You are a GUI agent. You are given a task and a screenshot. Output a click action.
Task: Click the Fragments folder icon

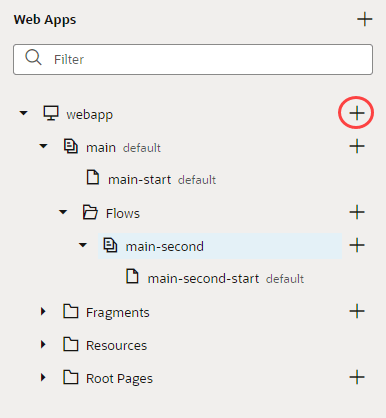click(71, 311)
